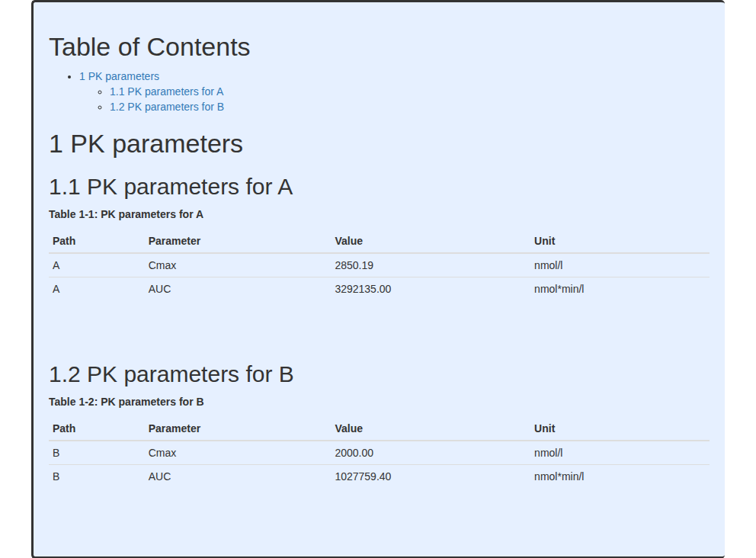Open the '1 PK parameters' contents link
Image resolution: width=756 pixels, height=558 pixels.
click(x=119, y=76)
